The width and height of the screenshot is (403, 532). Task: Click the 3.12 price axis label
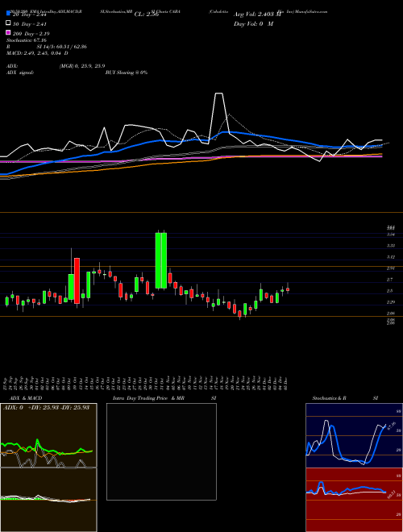390,257
